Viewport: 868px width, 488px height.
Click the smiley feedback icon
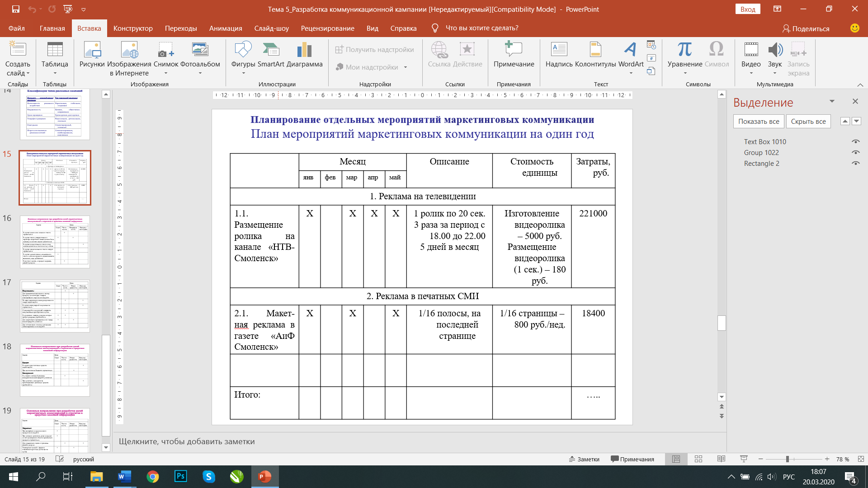click(x=854, y=28)
